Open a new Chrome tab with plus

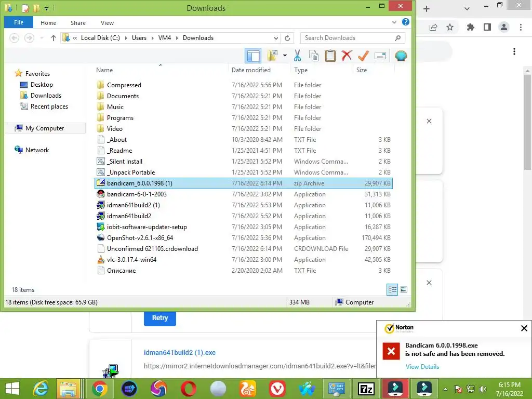[x=427, y=9]
